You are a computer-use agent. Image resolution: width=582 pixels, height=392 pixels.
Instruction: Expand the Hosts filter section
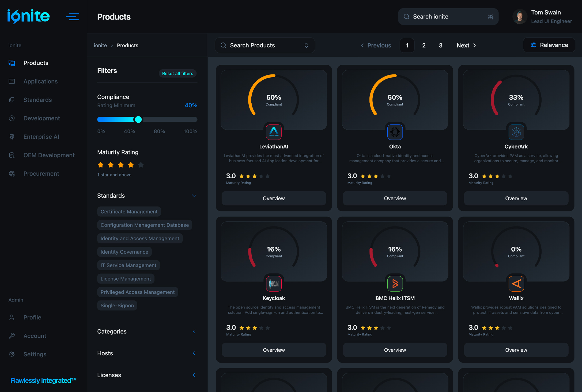click(194, 353)
